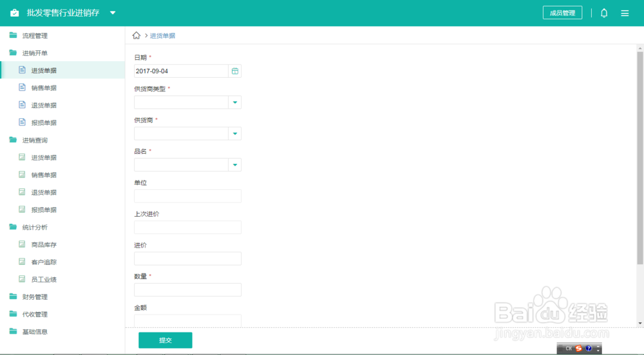The image size is (644, 355).
Task: Click the 金额 input field
Action: pos(187,320)
